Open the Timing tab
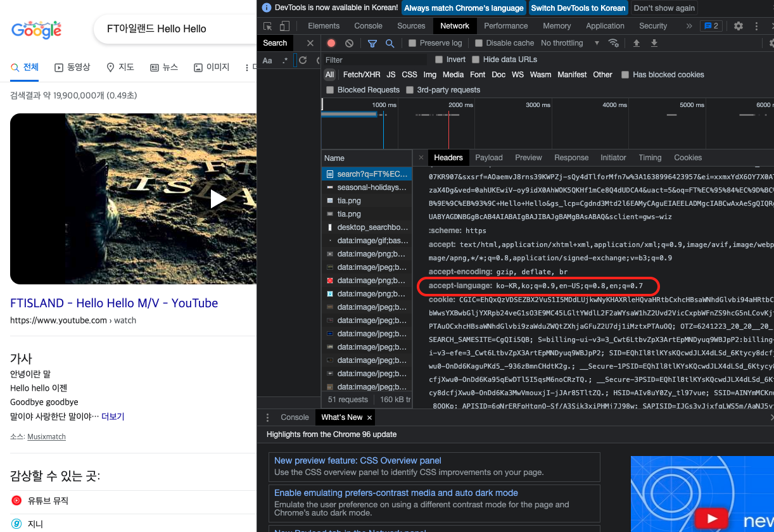 coord(650,158)
